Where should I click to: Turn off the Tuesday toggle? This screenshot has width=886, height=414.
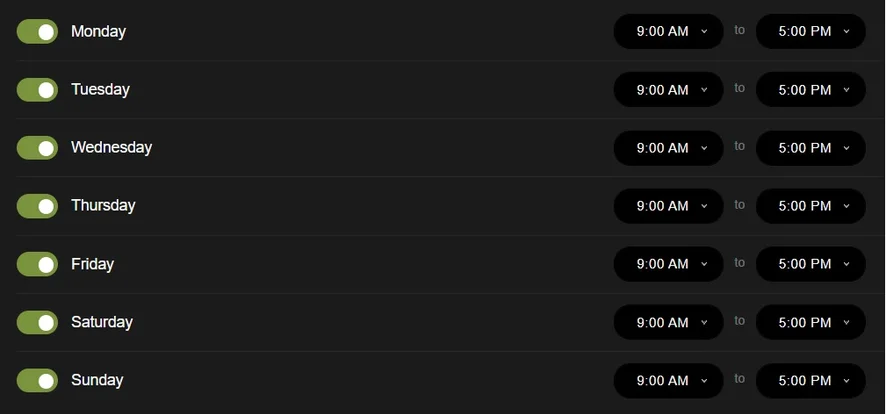point(37,90)
